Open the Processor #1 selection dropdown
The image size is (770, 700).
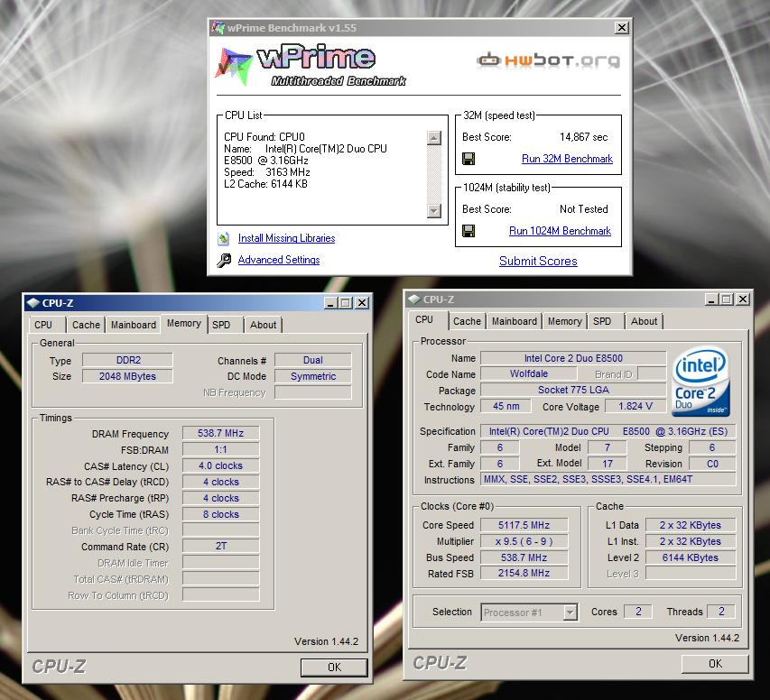pyautogui.click(x=570, y=612)
